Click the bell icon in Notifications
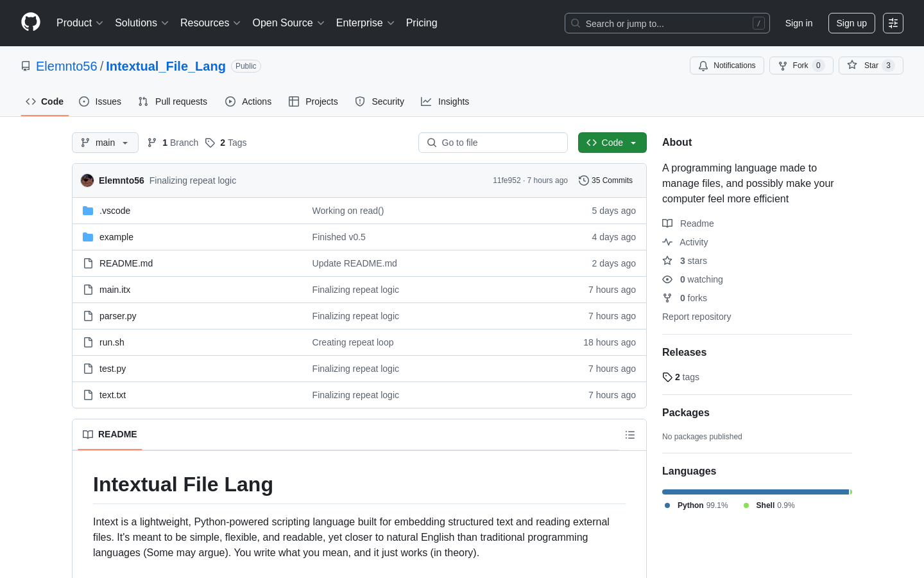 point(703,66)
